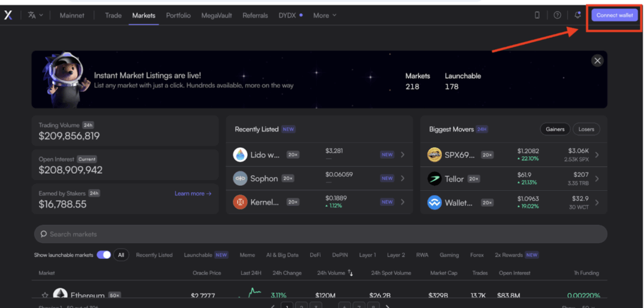Click the Market Cap column header

443,273
